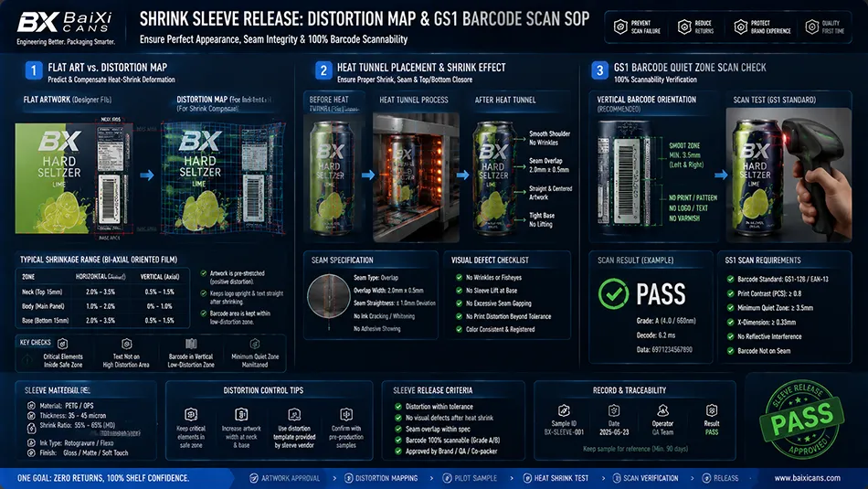Toggle the No Wrinkles or Fisheyes checkmark
The image size is (868, 489).
point(459,278)
